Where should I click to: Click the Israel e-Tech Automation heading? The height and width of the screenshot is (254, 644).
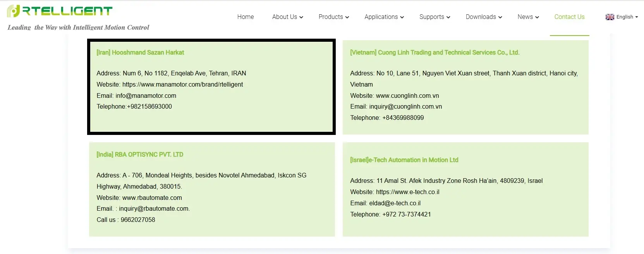[404, 160]
